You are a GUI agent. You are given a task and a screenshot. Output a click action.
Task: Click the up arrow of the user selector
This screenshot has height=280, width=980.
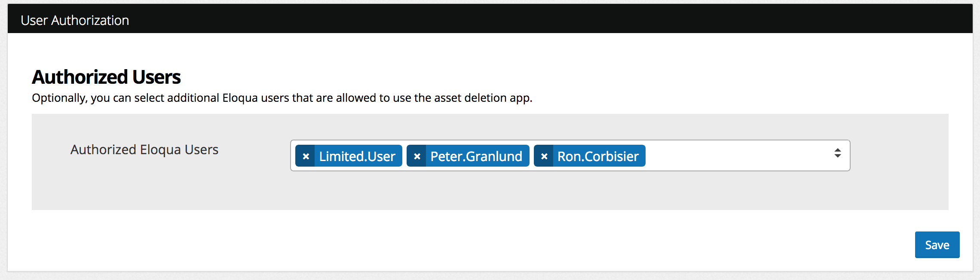click(x=837, y=150)
